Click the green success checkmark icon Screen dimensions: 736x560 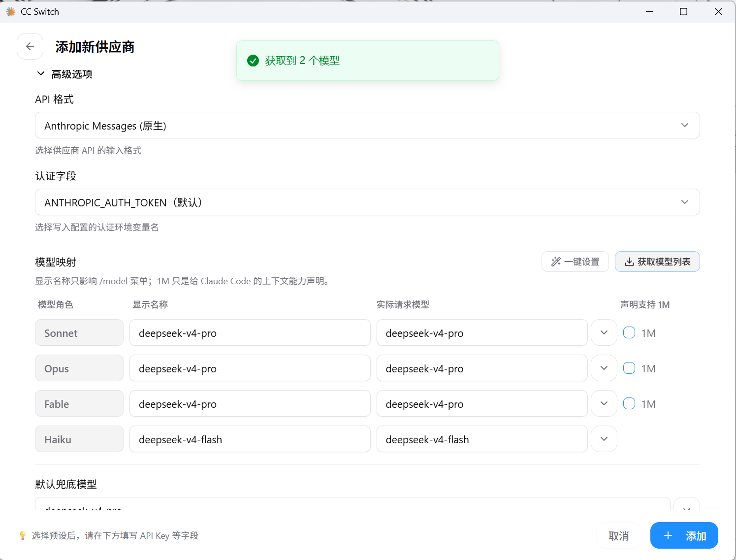click(x=253, y=61)
